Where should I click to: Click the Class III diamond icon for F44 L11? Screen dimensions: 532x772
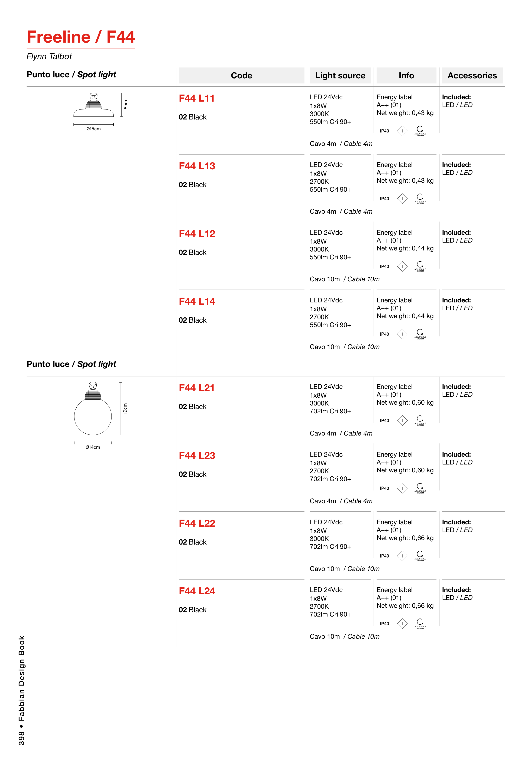point(402,131)
